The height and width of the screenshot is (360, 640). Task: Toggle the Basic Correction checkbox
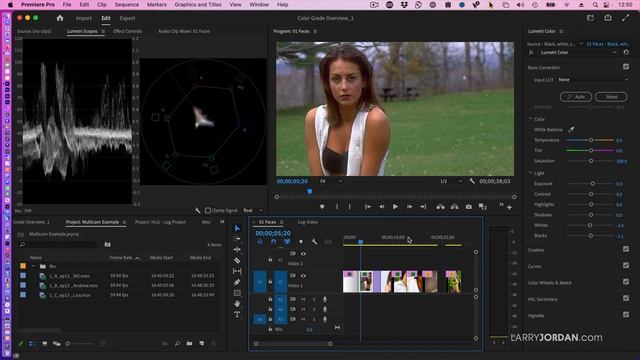pyautogui.click(x=626, y=67)
